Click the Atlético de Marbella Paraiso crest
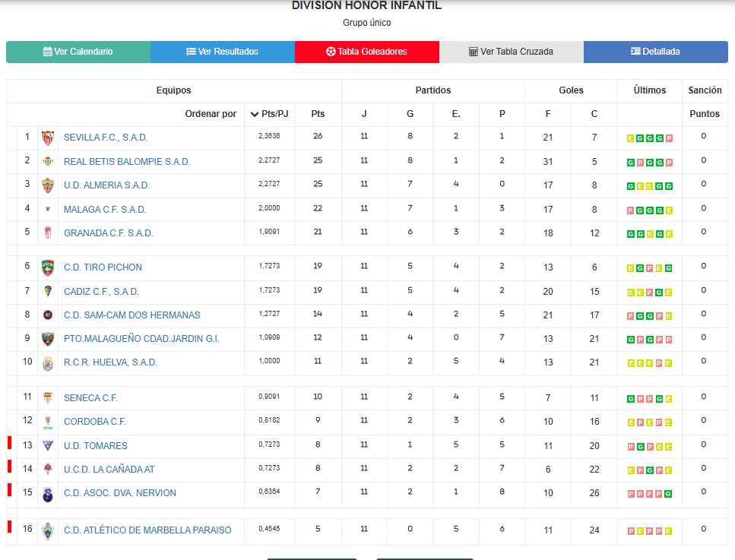Viewport: 735px width, 560px height. pos(48,531)
